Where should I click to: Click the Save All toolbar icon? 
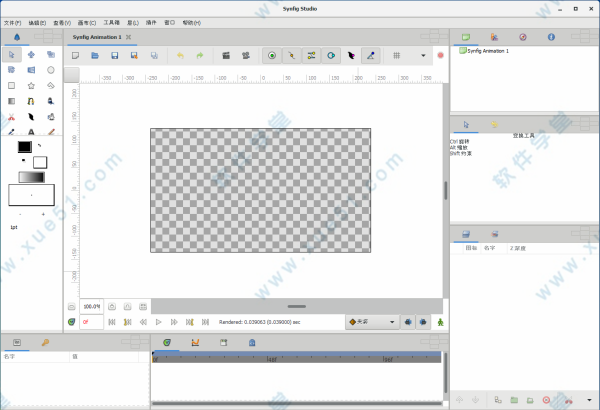154,56
